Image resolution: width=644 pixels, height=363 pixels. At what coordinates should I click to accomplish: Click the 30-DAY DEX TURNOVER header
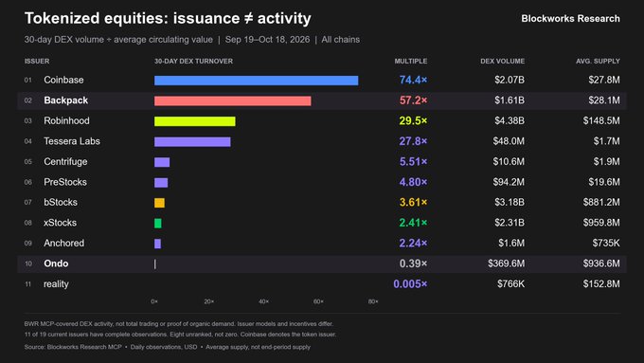tap(193, 62)
